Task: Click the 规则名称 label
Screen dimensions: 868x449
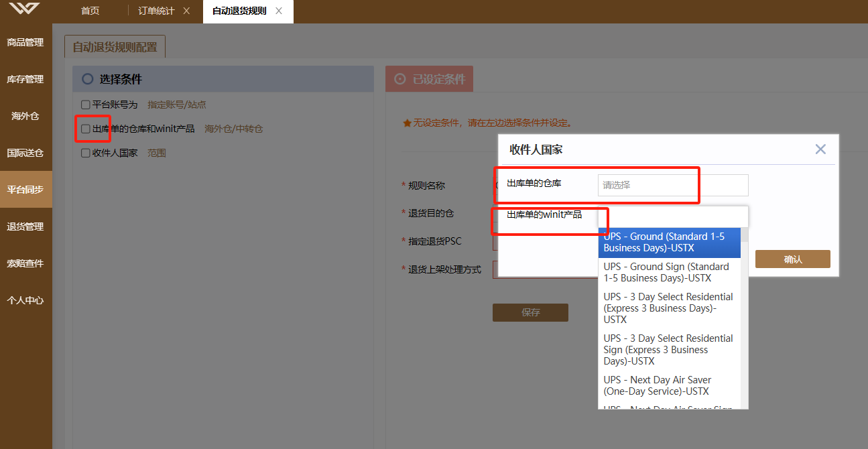Action: [426, 186]
